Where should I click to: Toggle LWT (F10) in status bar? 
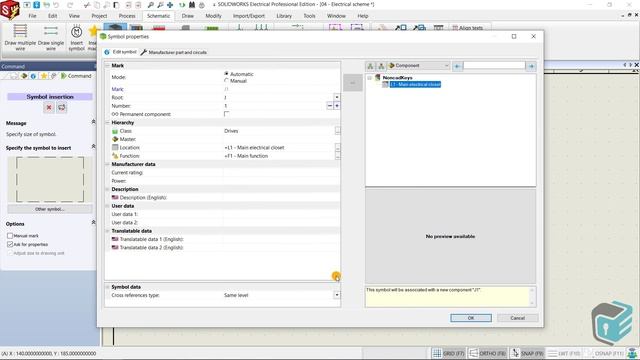tap(564, 353)
